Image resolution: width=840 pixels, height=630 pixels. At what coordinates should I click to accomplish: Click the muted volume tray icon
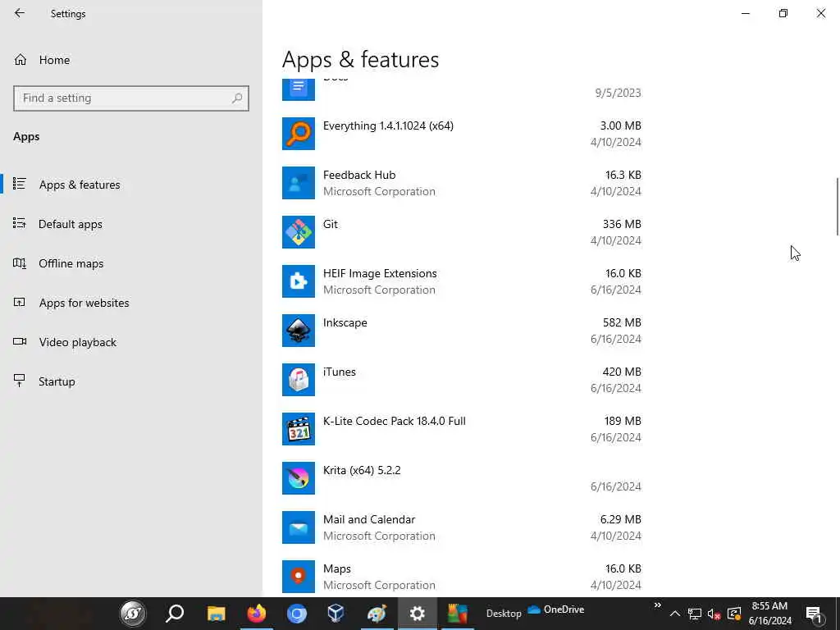tap(714, 614)
